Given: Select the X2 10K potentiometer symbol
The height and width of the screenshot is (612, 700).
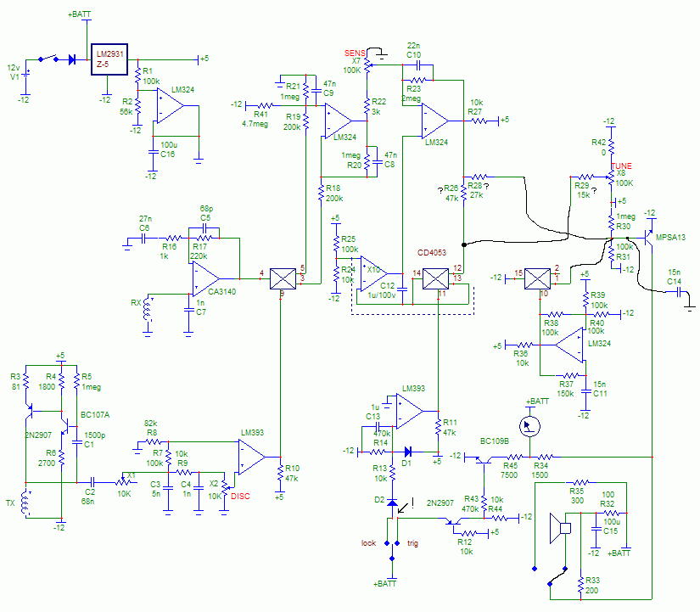Looking at the screenshot, I should 226,490.
